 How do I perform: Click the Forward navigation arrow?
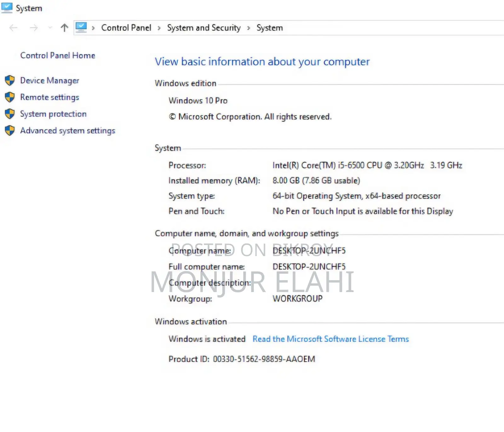[34, 28]
